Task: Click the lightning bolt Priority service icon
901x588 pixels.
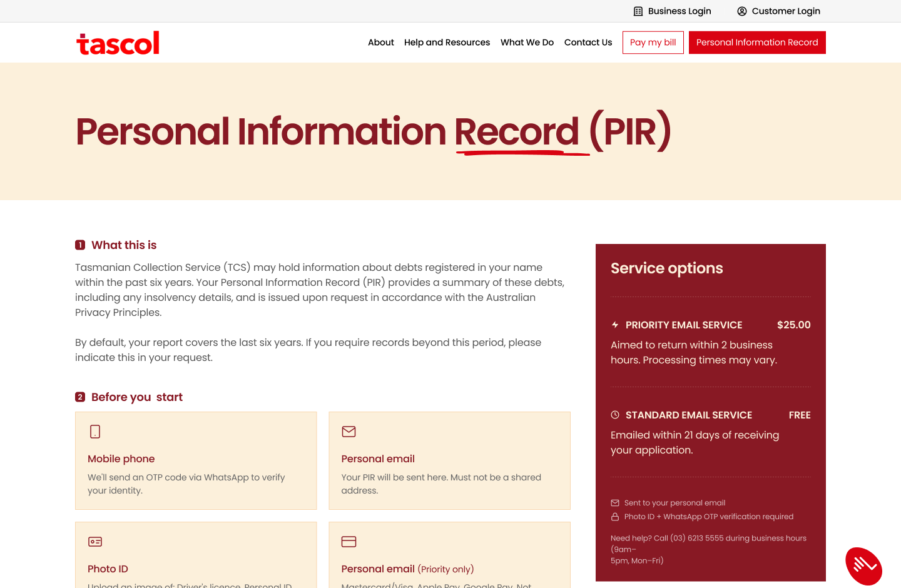Action: point(615,325)
